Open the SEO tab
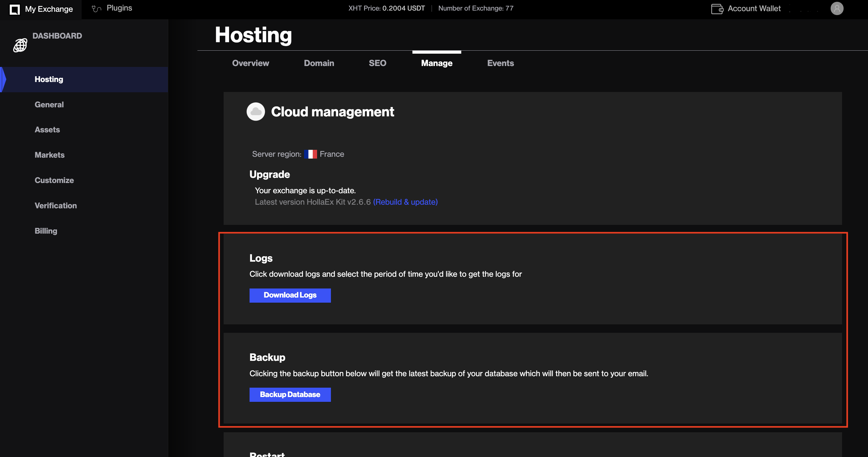 (377, 63)
